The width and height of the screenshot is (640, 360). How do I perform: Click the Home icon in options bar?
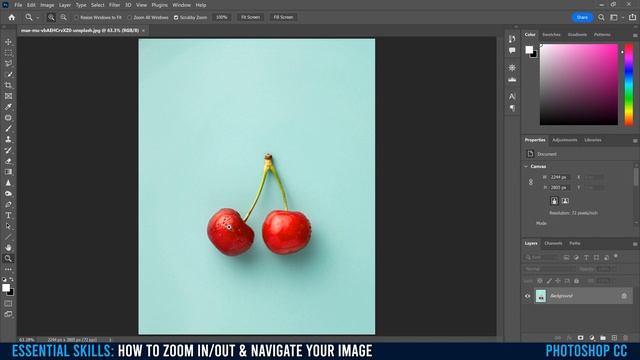click(x=11, y=18)
